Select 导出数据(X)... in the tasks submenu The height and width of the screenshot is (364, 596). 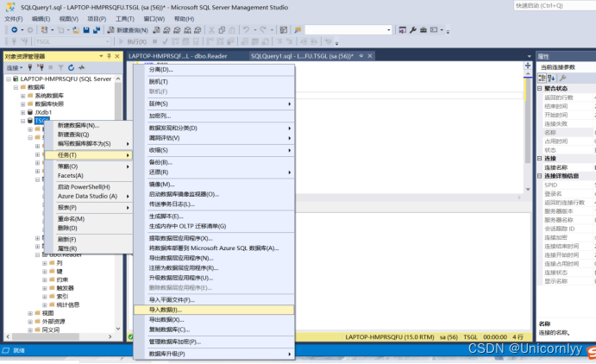click(x=214, y=319)
